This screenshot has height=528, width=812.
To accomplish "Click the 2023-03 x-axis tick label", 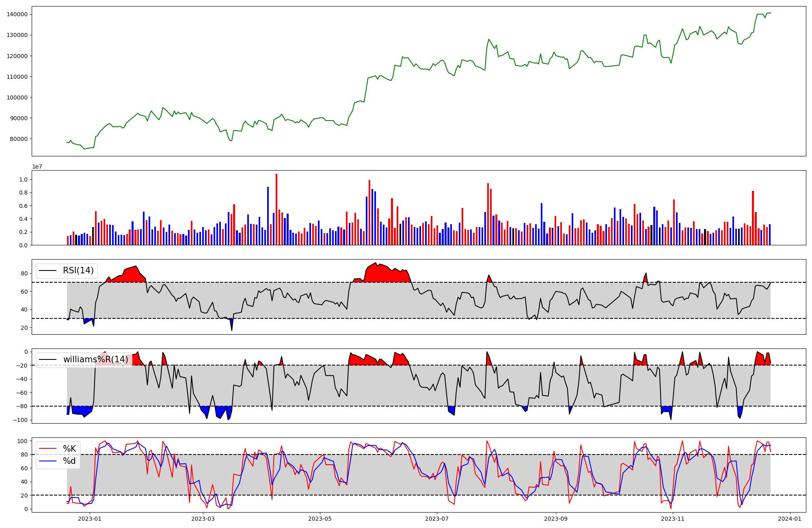I will point(203,519).
